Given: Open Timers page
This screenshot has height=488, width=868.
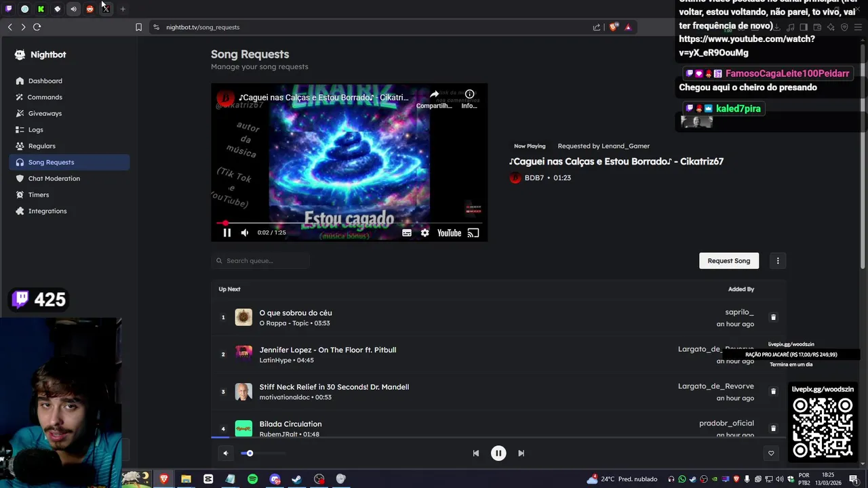Looking at the screenshot, I should (39, 195).
